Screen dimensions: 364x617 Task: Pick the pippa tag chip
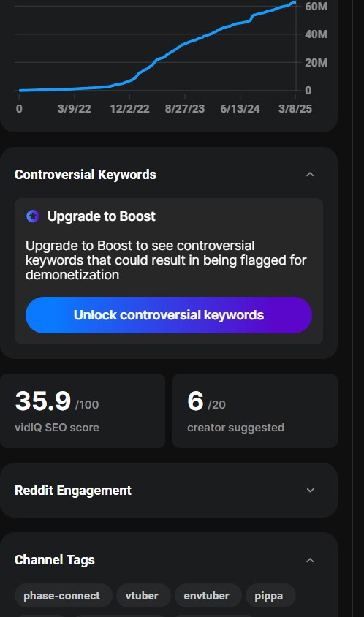[269, 596]
